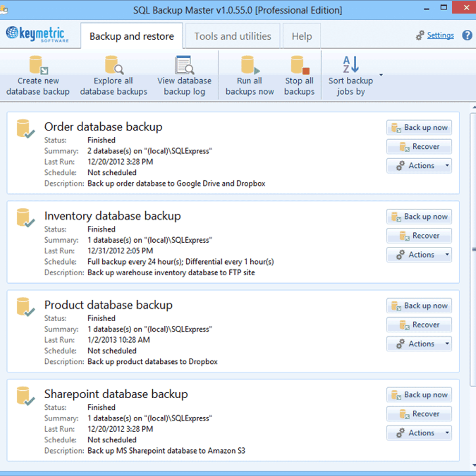The image size is (476, 476).
Task: Click the Keymetric Software logo
Action: [37, 35]
